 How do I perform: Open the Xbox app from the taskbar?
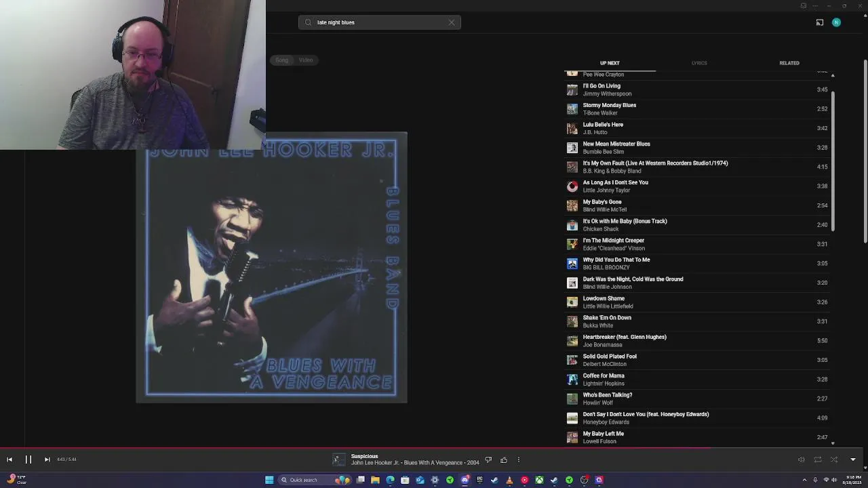pos(539,480)
